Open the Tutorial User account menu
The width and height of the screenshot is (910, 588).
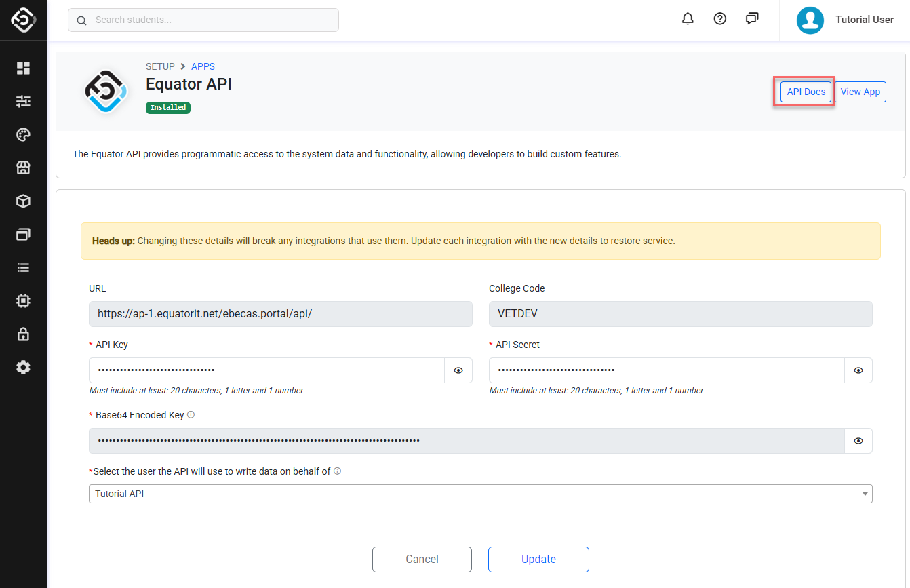846,20
